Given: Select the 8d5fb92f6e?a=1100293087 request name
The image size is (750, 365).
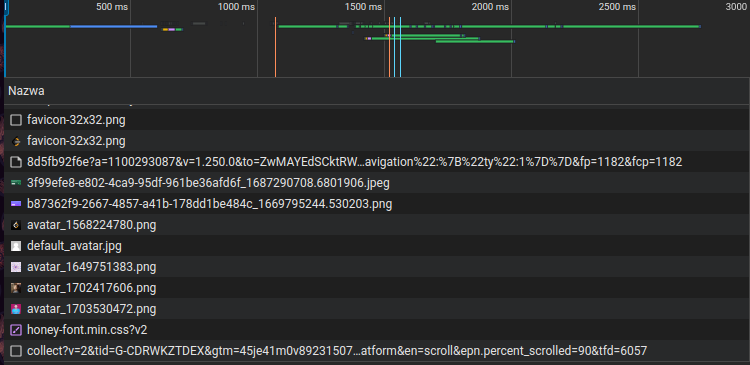Looking at the screenshot, I should pyautogui.click(x=354, y=162).
